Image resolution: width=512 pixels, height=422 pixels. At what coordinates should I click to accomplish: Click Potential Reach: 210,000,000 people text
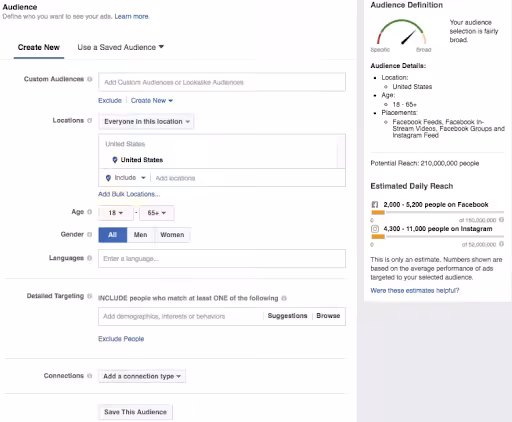[x=425, y=163]
